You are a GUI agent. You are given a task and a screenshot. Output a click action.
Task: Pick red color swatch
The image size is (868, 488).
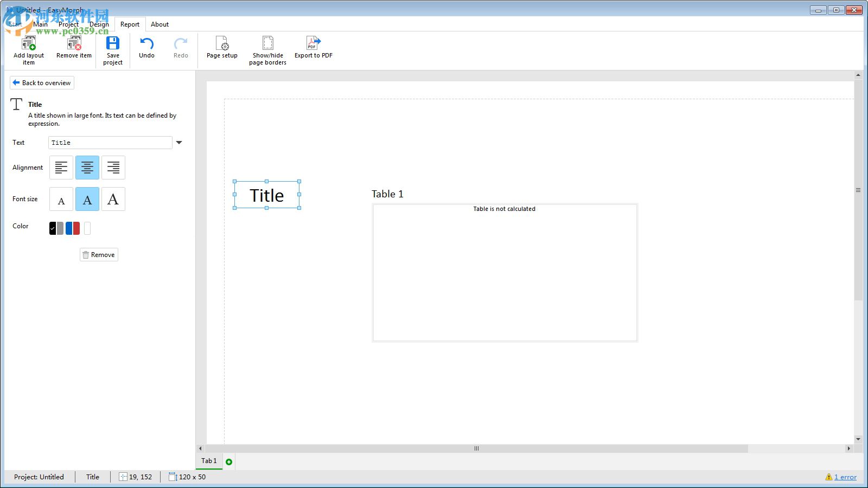pos(76,228)
